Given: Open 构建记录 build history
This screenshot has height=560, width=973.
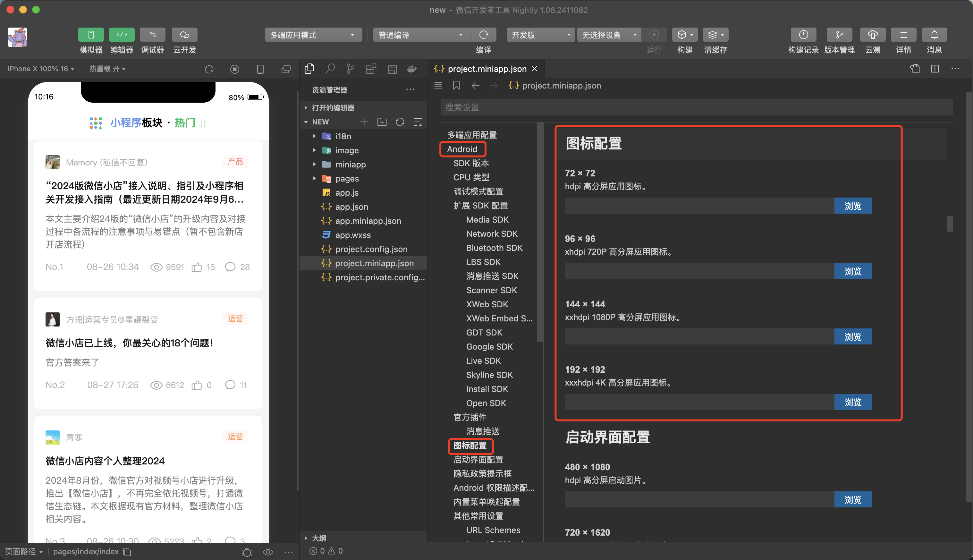Looking at the screenshot, I should 803,35.
